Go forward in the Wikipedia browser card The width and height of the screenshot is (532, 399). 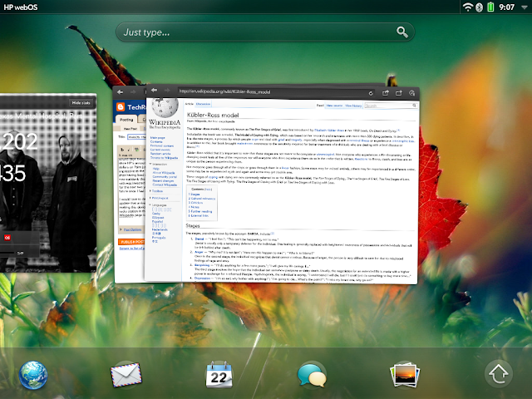pos(167,91)
